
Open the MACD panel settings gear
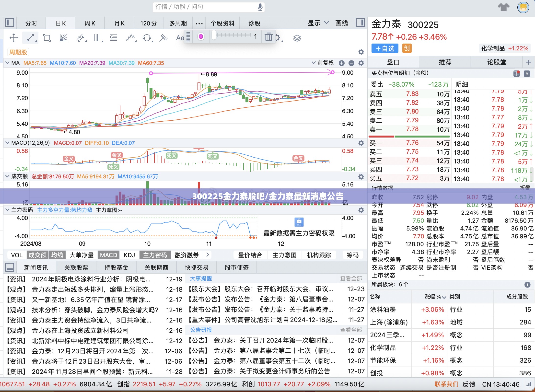coord(361,143)
